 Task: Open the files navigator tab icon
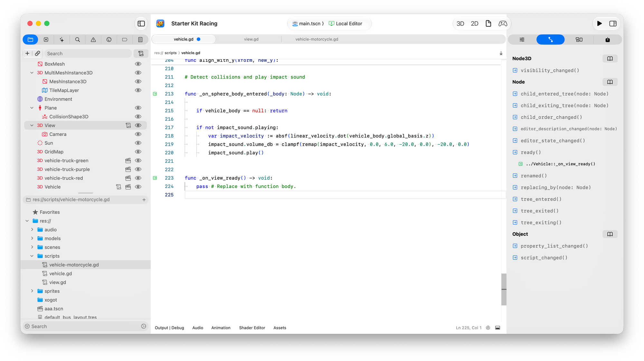(31, 40)
